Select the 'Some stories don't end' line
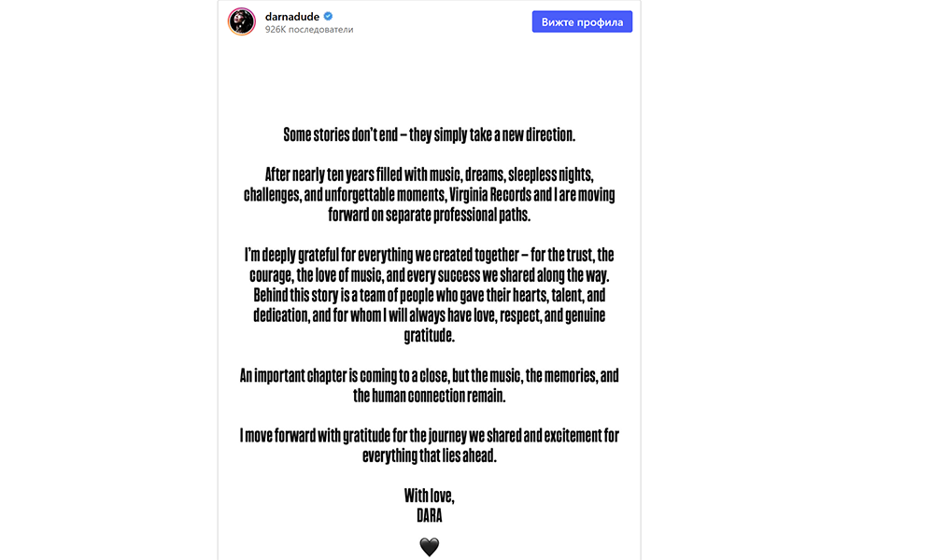This screenshot has height=560, width=934. [x=430, y=135]
